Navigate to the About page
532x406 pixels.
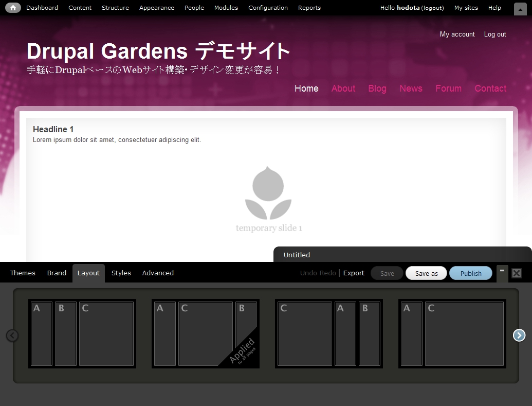pos(343,89)
